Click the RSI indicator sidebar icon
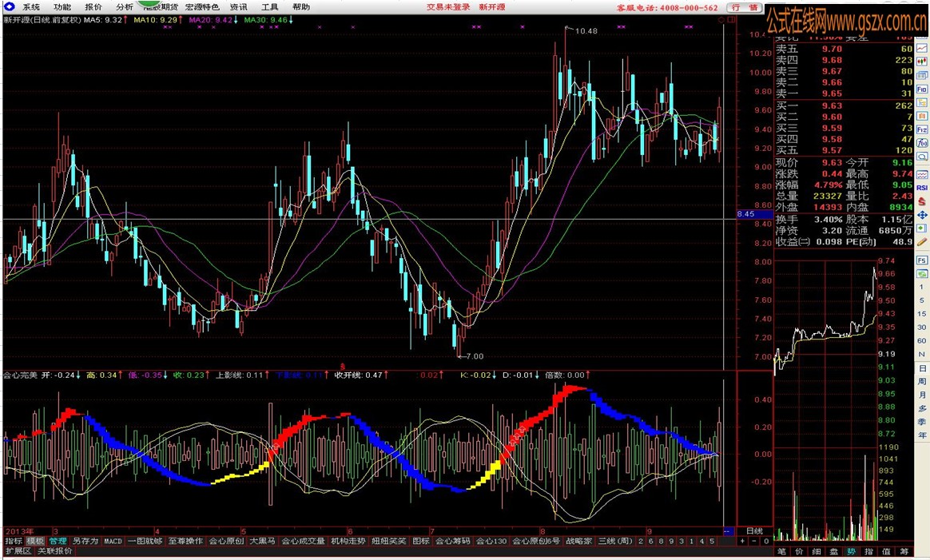This screenshot has width=930, height=560. click(922, 188)
